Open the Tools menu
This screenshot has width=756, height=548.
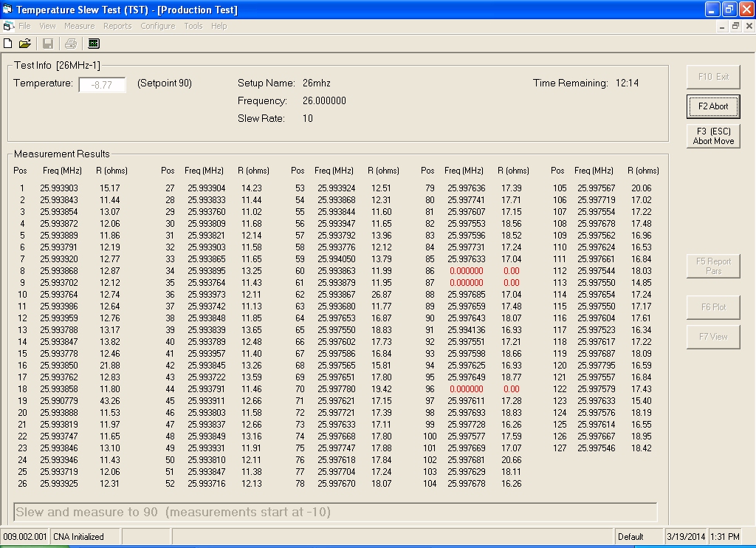[x=193, y=26]
